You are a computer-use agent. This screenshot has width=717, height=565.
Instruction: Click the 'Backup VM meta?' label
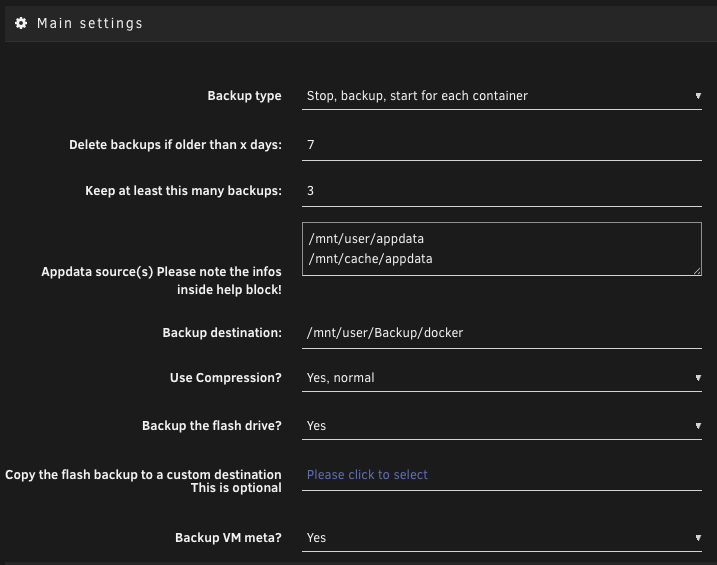228,538
